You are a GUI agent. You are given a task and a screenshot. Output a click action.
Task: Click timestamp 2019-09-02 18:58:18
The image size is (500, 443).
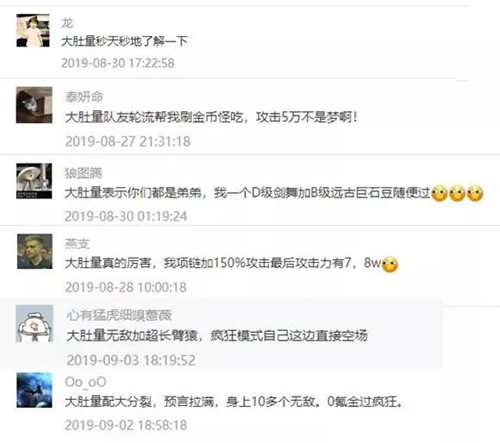pyautogui.click(x=126, y=425)
